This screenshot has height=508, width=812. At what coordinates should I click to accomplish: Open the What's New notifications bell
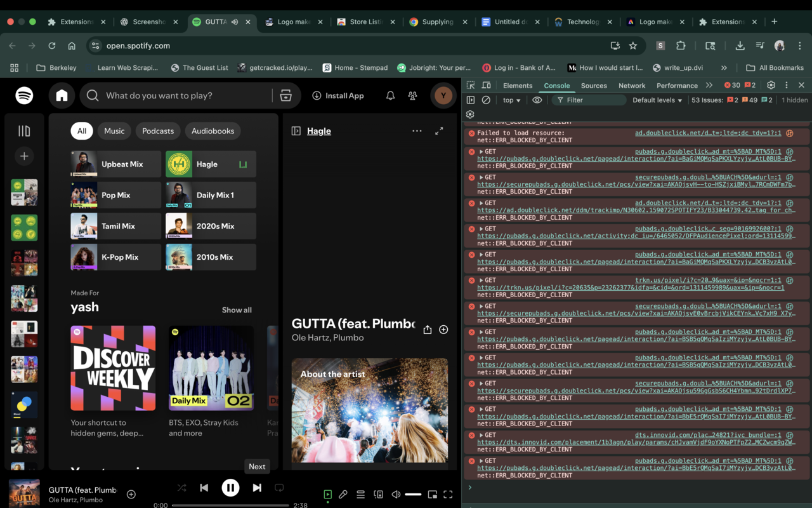(390, 95)
